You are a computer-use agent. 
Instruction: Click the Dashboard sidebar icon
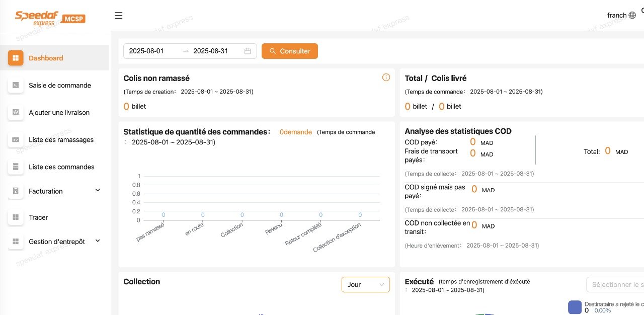pyautogui.click(x=16, y=58)
